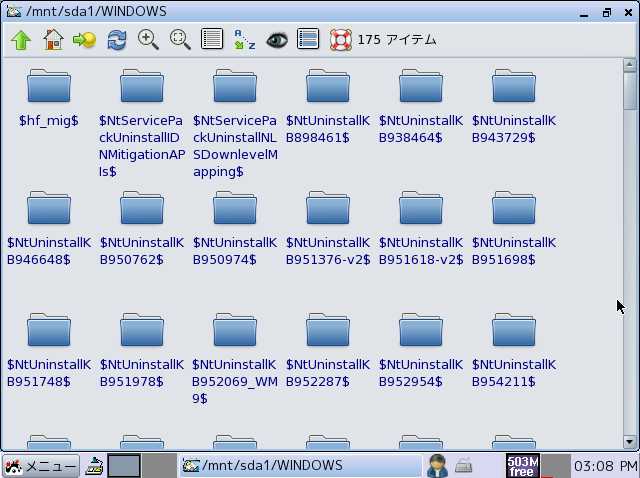Refresh the directory listing

tap(117, 40)
